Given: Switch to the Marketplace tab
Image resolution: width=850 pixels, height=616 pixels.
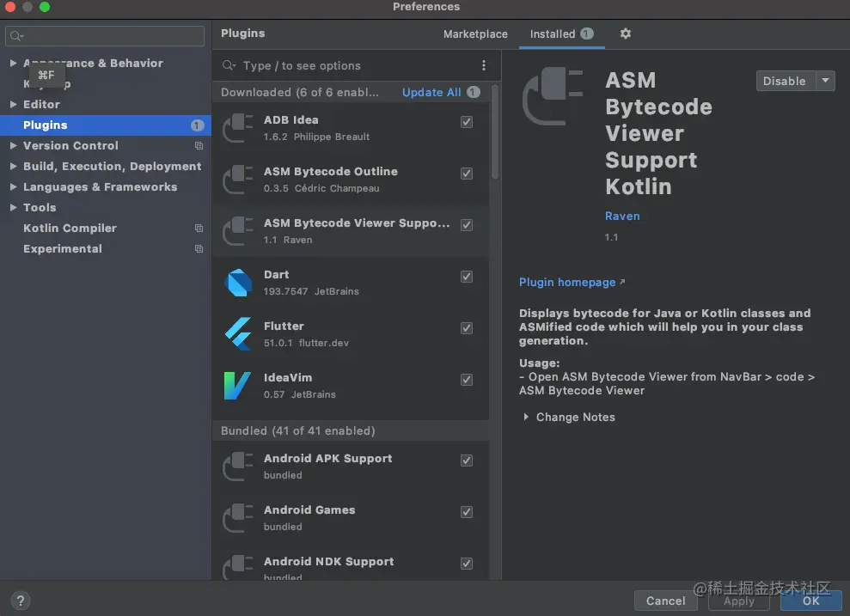Looking at the screenshot, I should pyautogui.click(x=475, y=34).
